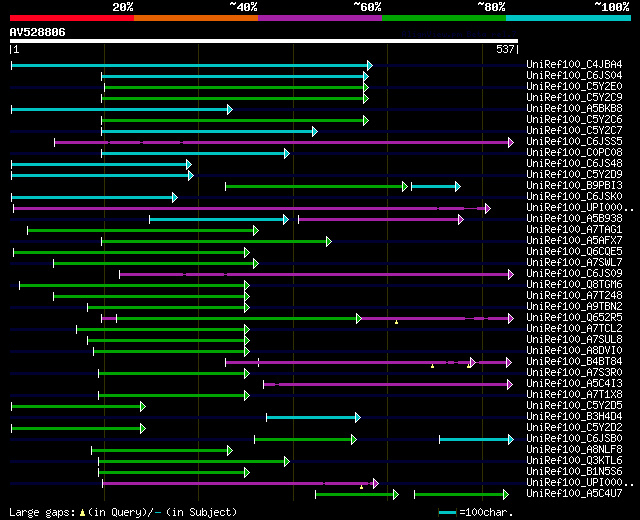Select the UniRef100_C5Y2D9 label

point(574,175)
